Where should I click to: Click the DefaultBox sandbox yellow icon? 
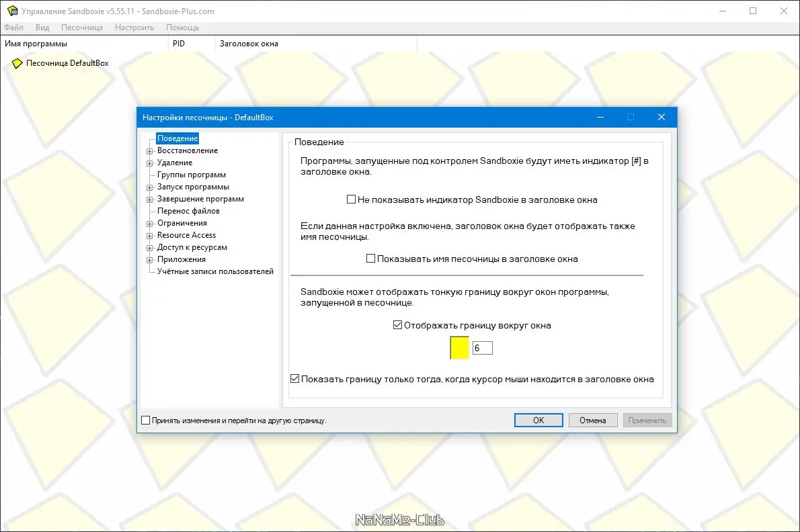(x=17, y=63)
